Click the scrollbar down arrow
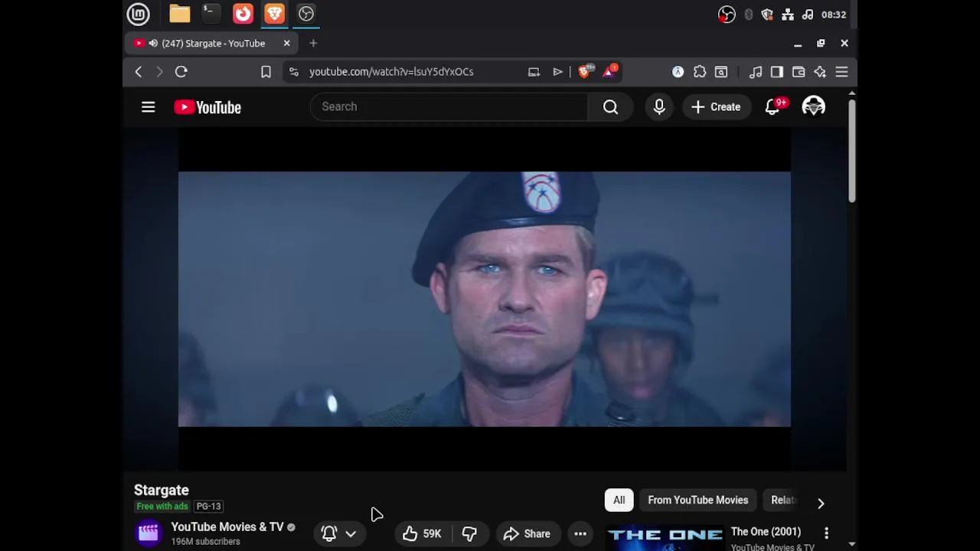The image size is (980, 551). click(x=851, y=544)
